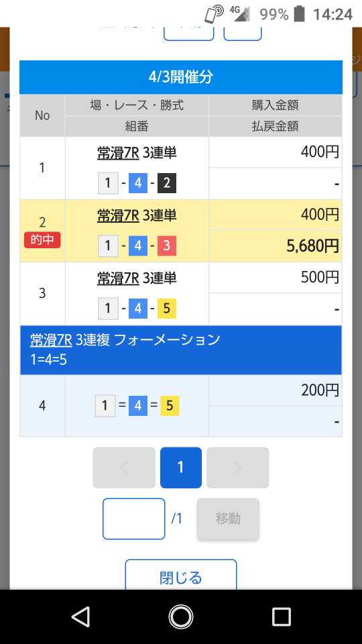Tap the battery icon in status bar
This screenshot has height=644, width=362.
coord(300,14)
